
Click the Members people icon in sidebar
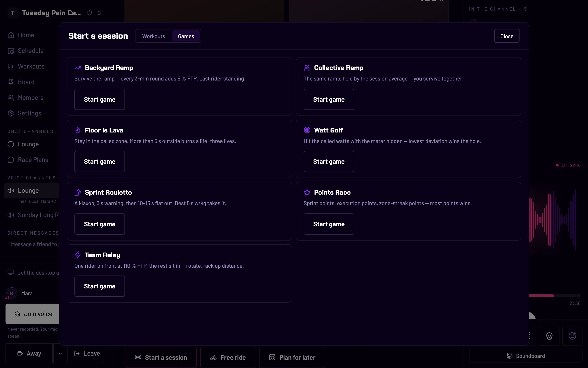[x=11, y=98]
